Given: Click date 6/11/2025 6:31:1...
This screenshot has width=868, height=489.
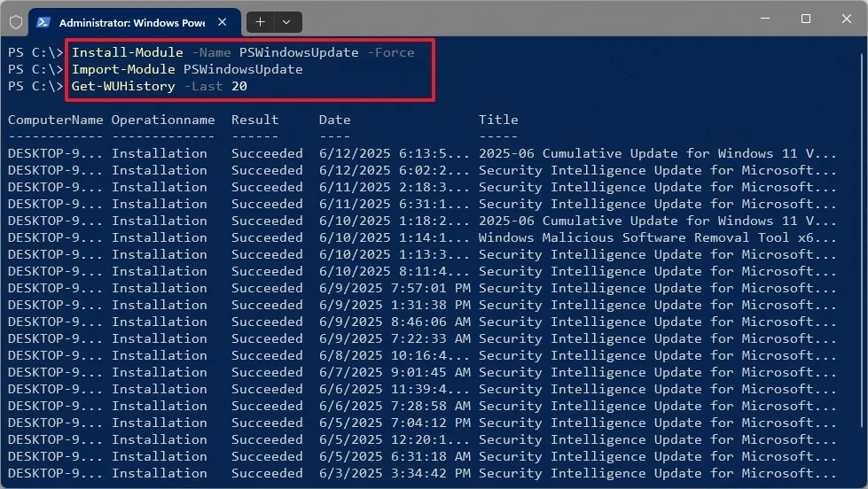Looking at the screenshot, I should pyautogui.click(x=395, y=204).
